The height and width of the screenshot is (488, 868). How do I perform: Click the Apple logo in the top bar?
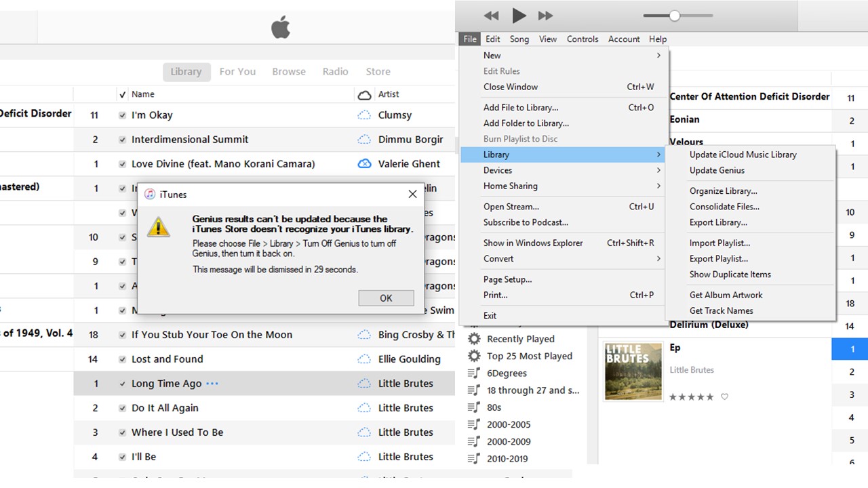click(x=281, y=28)
